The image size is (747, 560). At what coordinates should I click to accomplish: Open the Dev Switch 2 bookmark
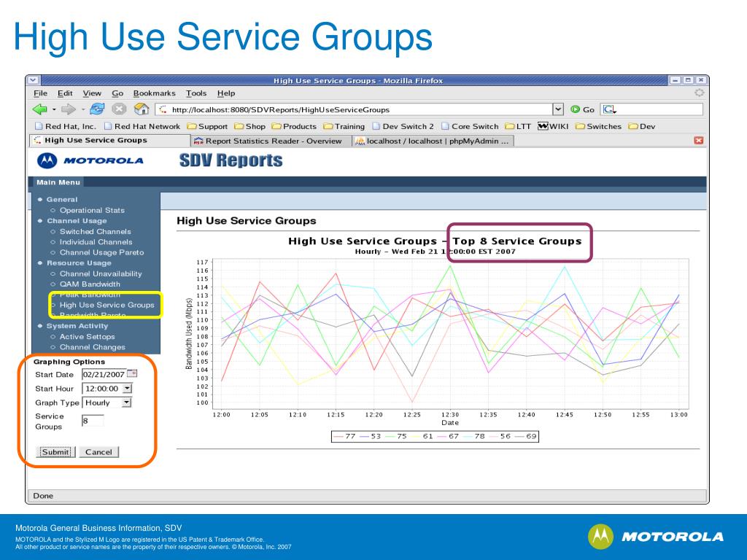click(403, 126)
